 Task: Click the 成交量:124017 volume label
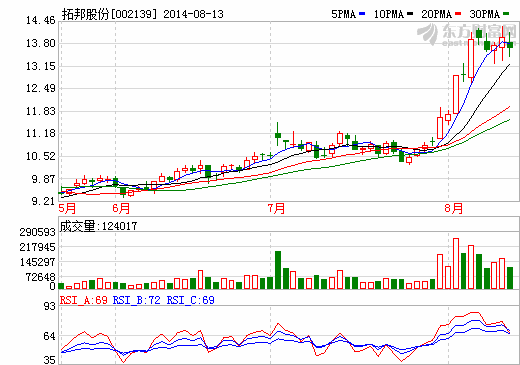(x=98, y=226)
